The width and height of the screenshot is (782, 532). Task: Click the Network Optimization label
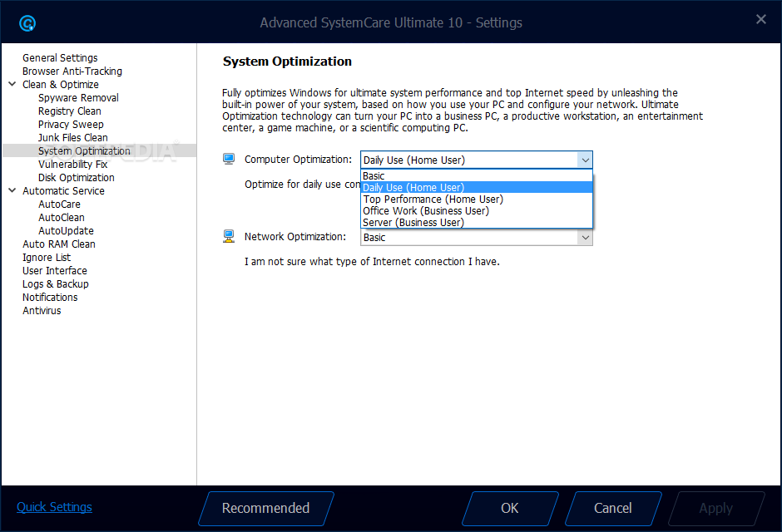point(295,237)
